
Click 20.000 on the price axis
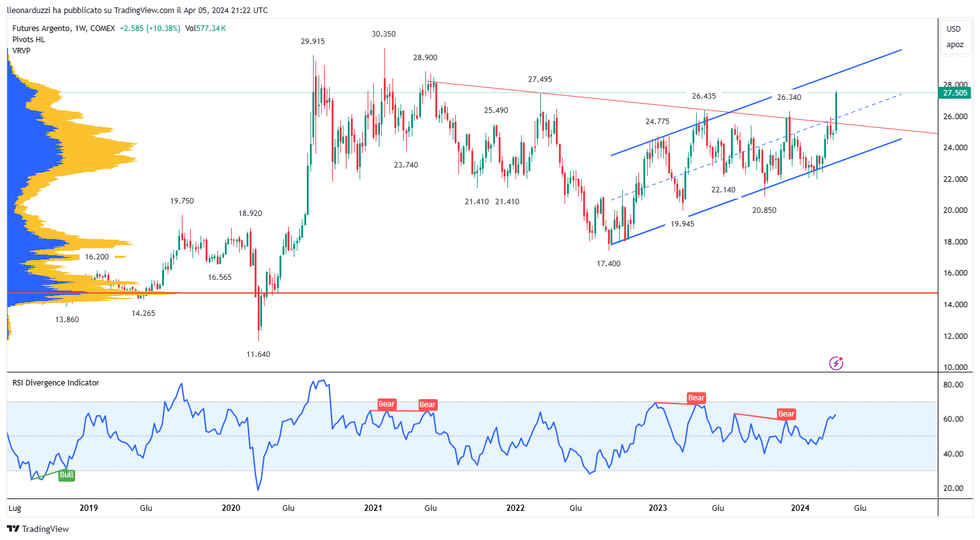pyautogui.click(x=955, y=210)
